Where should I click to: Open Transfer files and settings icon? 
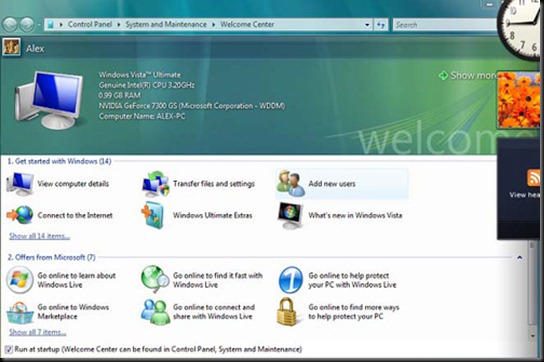point(155,184)
